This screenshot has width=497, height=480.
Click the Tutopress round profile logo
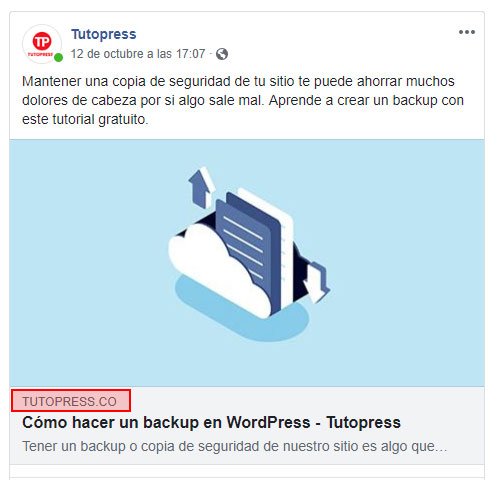click(42, 44)
